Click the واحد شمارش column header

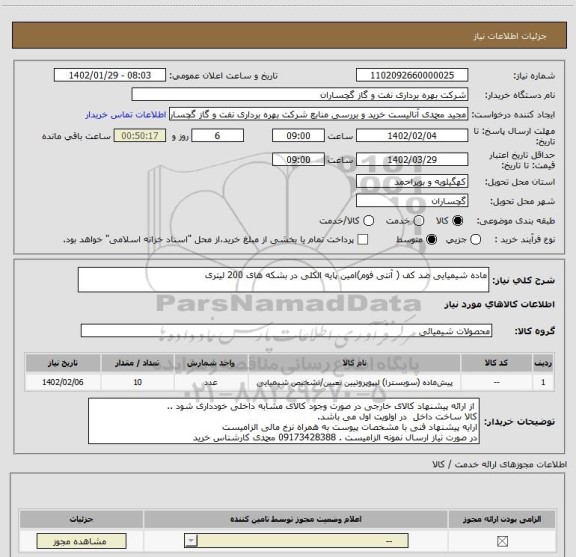(x=211, y=363)
